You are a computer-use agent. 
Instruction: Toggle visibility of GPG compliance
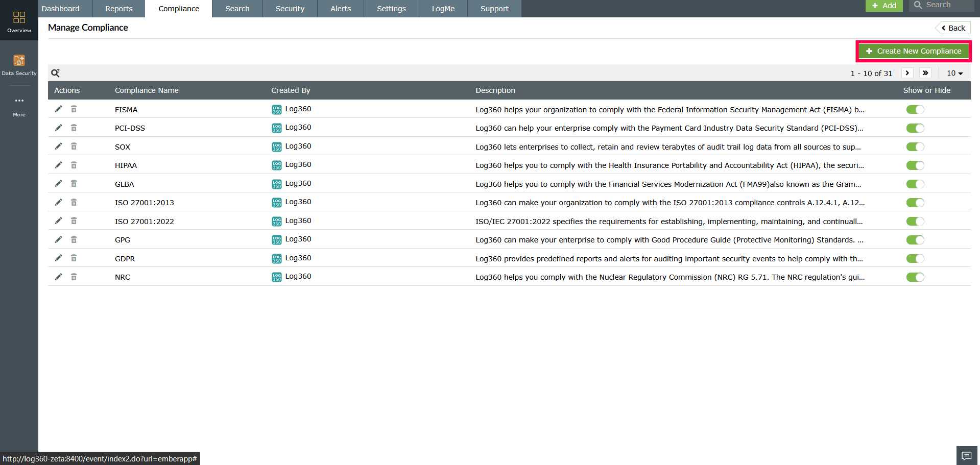pos(915,240)
